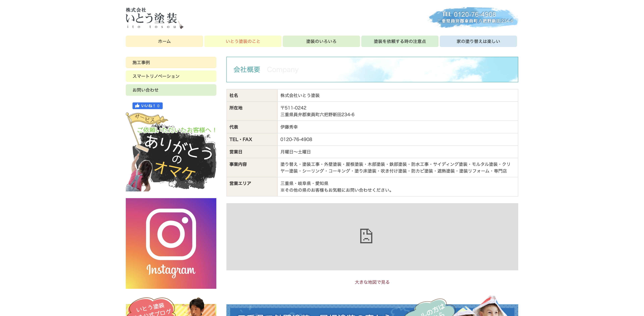Image resolution: width=644 pixels, height=316 pixels.
Task: Click the 会社概要 page heading
Action: tap(247, 70)
